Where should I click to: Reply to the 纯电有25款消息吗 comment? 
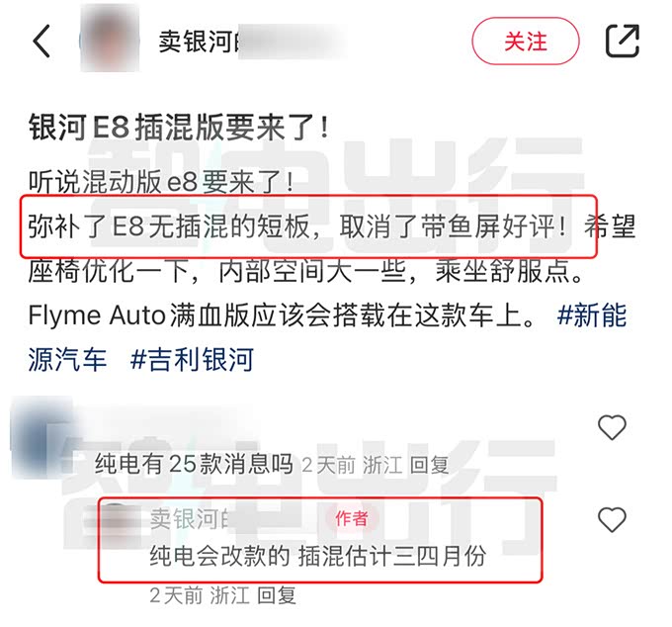point(429,465)
